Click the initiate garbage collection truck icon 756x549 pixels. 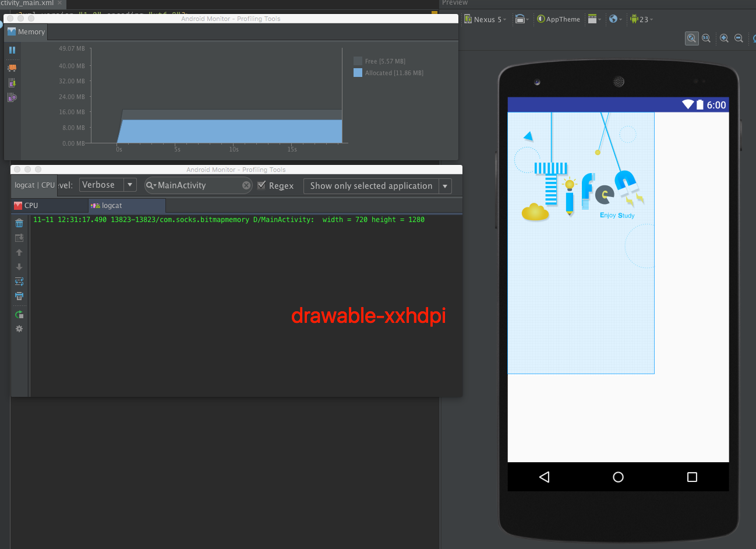pos(12,68)
